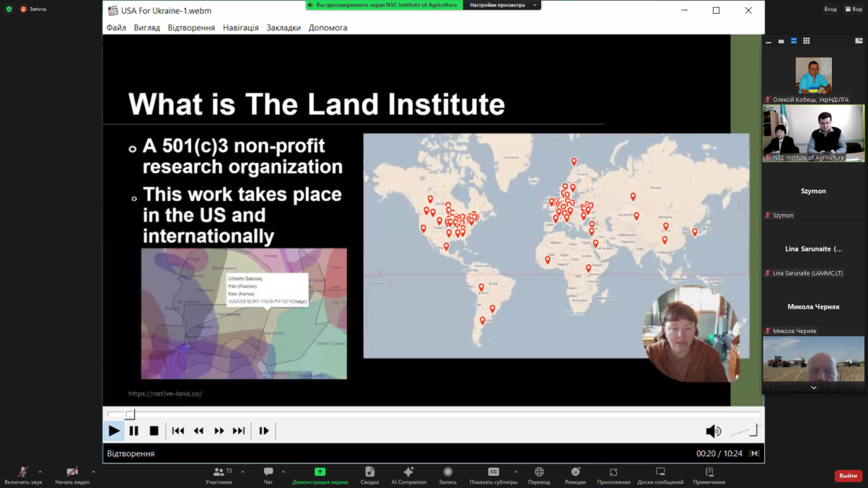
Task: Click the status bar icon beside the 00:20 / 10:24 time
Action: tap(754, 453)
